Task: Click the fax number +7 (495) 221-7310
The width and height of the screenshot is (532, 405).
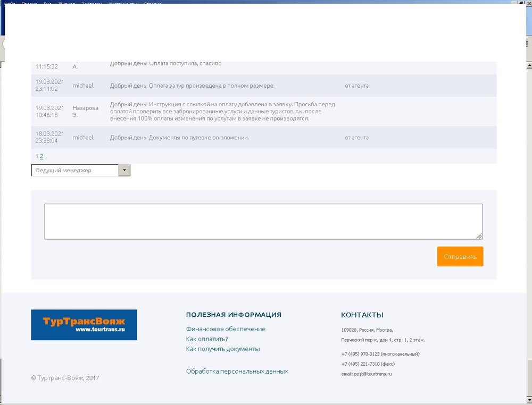Action: pyautogui.click(x=360, y=364)
